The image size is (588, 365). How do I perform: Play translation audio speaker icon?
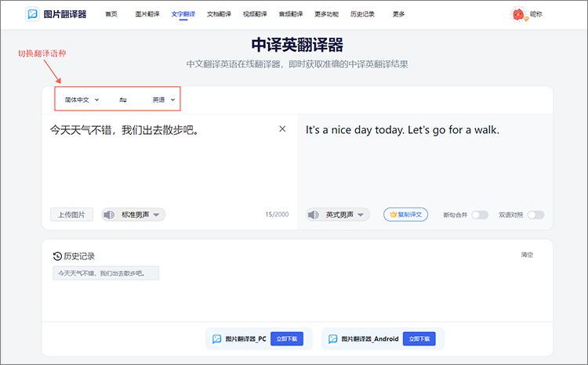click(x=313, y=215)
